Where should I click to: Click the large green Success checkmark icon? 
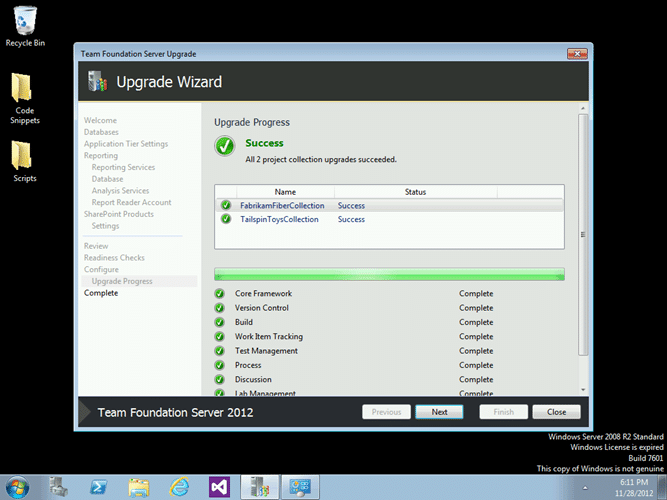[x=225, y=146]
